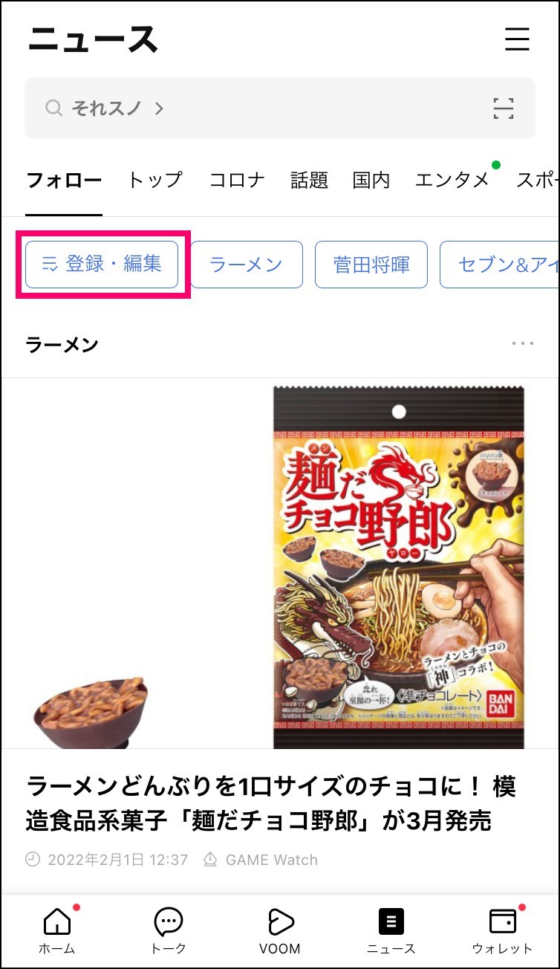Switch to the トップ tab
Image resolution: width=560 pixels, height=969 pixels.
(x=154, y=180)
